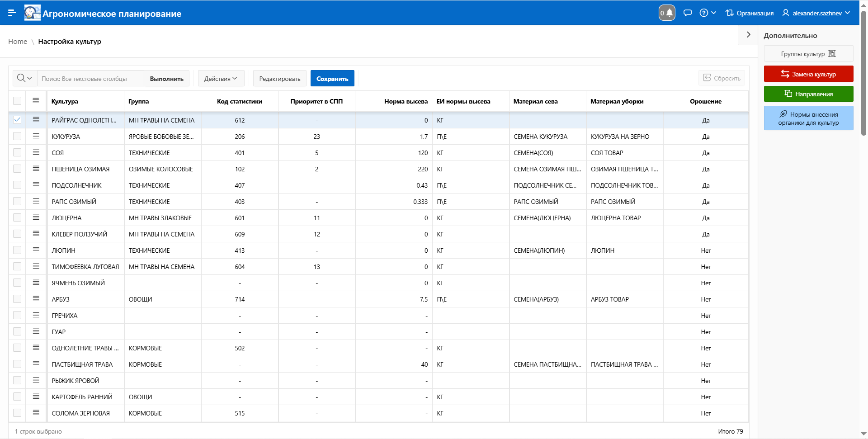
Task: Select the ПШЕНИЦА ОЗИМАЯ row checkbox
Action: click(x=17, y=169)
